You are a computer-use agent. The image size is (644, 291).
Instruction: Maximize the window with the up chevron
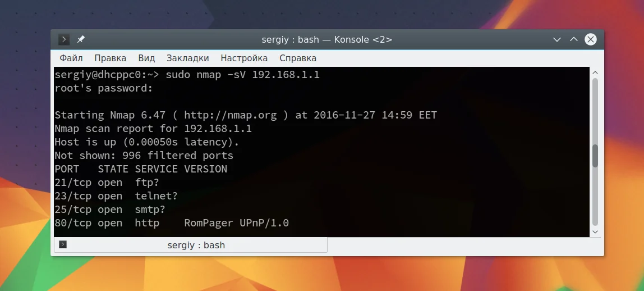coord(574,39)
